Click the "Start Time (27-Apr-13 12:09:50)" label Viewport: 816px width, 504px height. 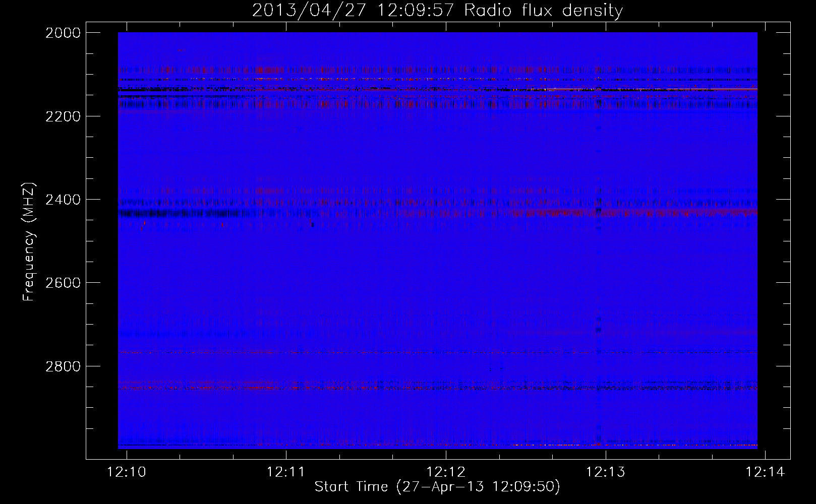click(437, 487)
